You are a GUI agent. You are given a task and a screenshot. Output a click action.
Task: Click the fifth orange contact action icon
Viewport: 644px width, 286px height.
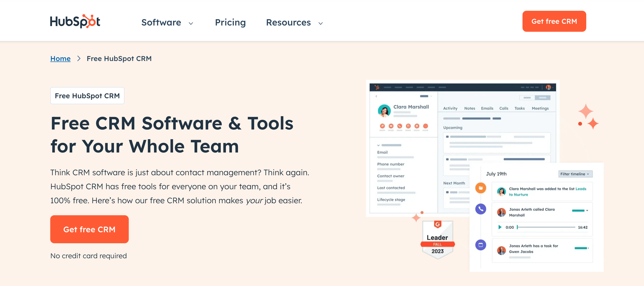point(417,126)
